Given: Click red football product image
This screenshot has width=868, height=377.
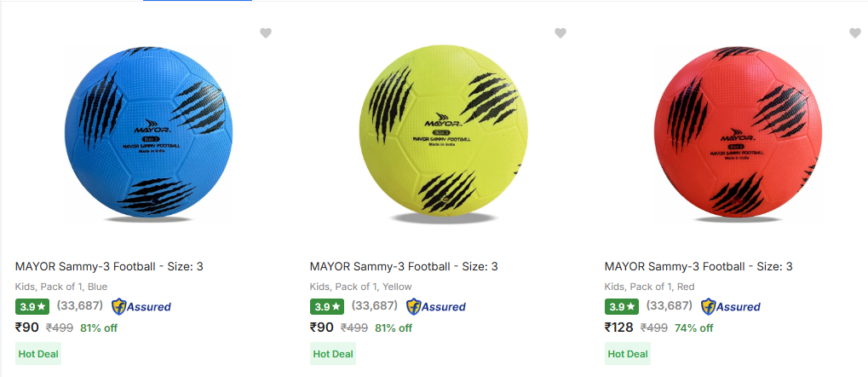Looking at the screenshot, I should [x=734, y=136].
